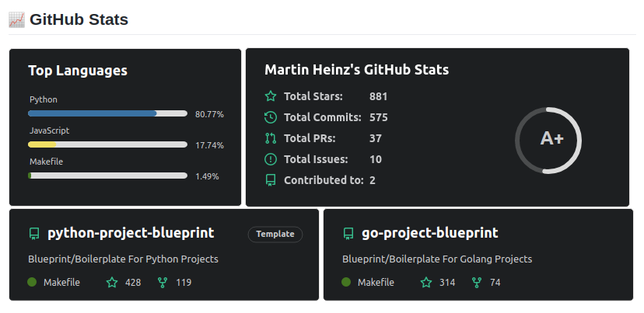Screen dimensions: 644x313
Task: Click the go-project-blueprint repo icon
Action: click(x=348, y=233)
